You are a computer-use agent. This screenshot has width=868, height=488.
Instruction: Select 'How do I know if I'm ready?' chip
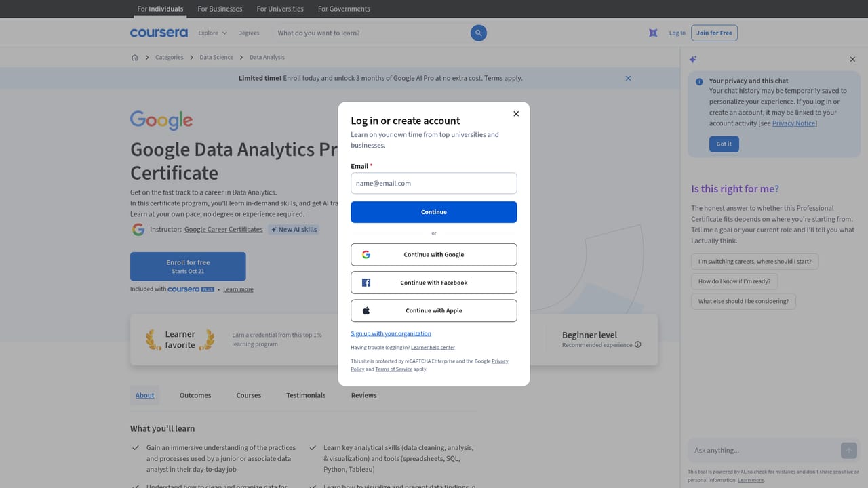coord(734,281)
